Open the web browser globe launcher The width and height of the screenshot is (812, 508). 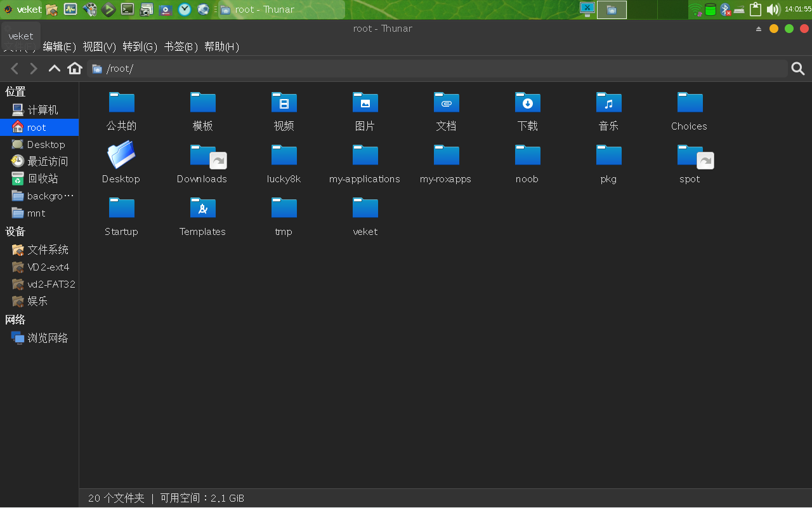click(204, 10)
